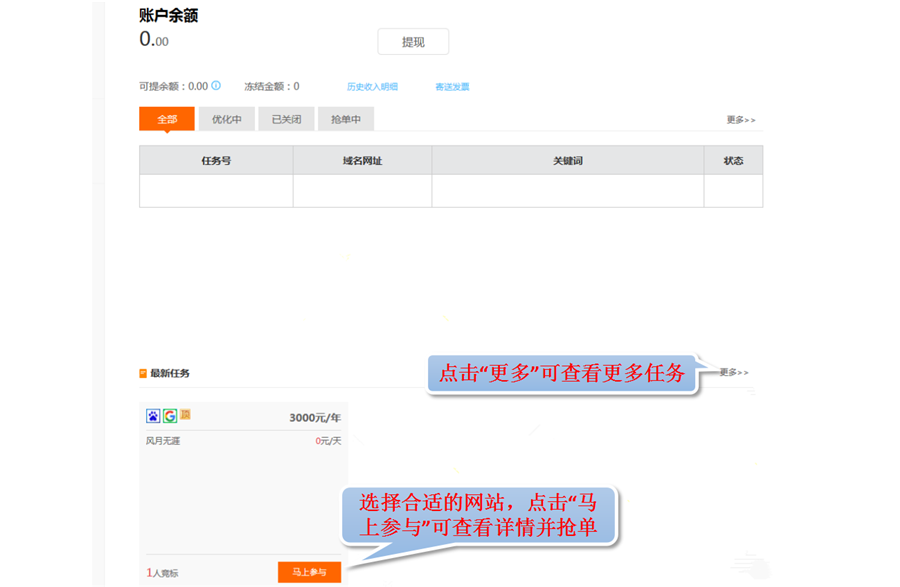Click the 顶 badge icon on task card
The height and width of the screenshot is (587, 900).
[x=185, y=415]
